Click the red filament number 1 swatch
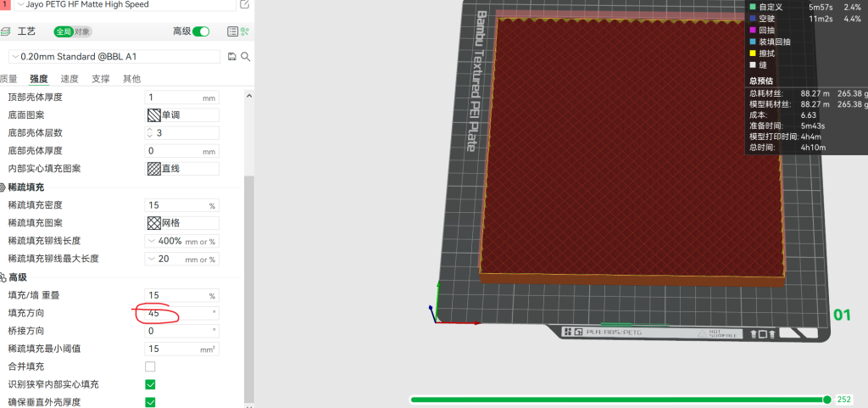 (x=5, y=4)
